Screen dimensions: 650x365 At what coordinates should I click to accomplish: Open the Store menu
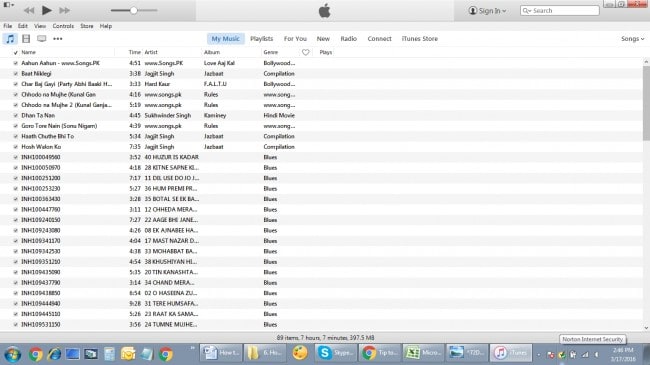point(87,26)
